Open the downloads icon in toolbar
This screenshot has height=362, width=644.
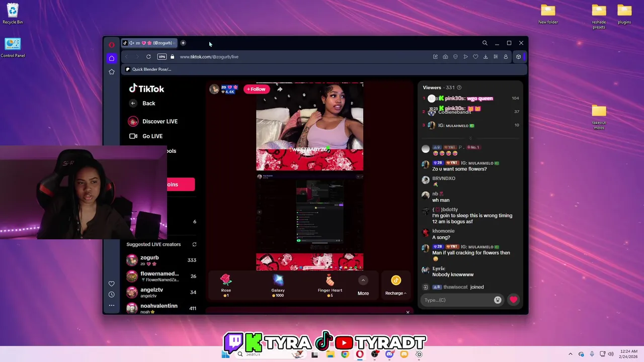pyautogui.click(x=486, y=57)
